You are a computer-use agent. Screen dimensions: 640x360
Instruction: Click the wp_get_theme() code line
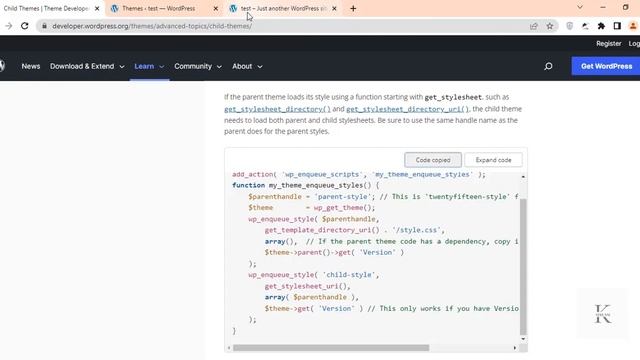coord(311,208)
